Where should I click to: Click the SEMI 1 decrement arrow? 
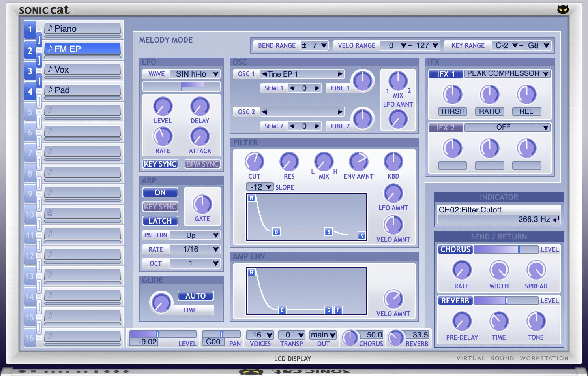point(292,88)
